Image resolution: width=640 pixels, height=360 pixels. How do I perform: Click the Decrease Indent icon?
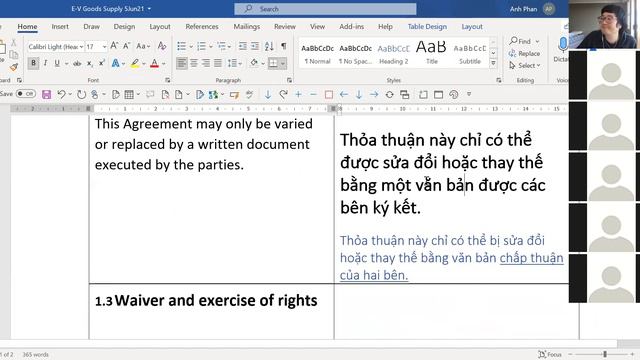pos(242,46)
